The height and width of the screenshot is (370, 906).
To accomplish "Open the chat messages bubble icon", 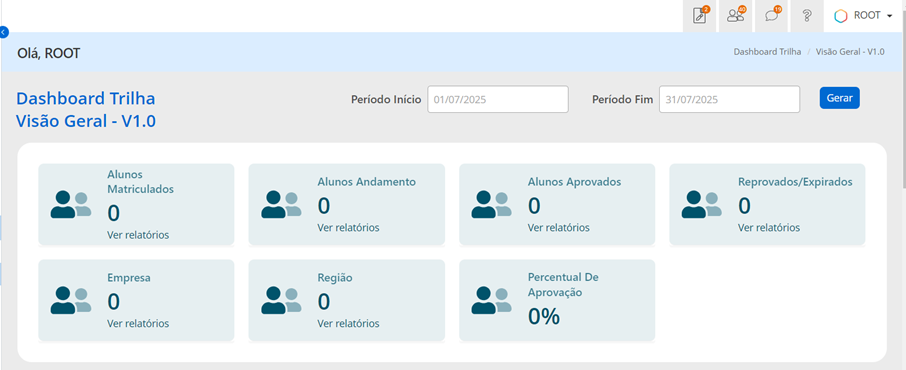I will coord(772,16).
